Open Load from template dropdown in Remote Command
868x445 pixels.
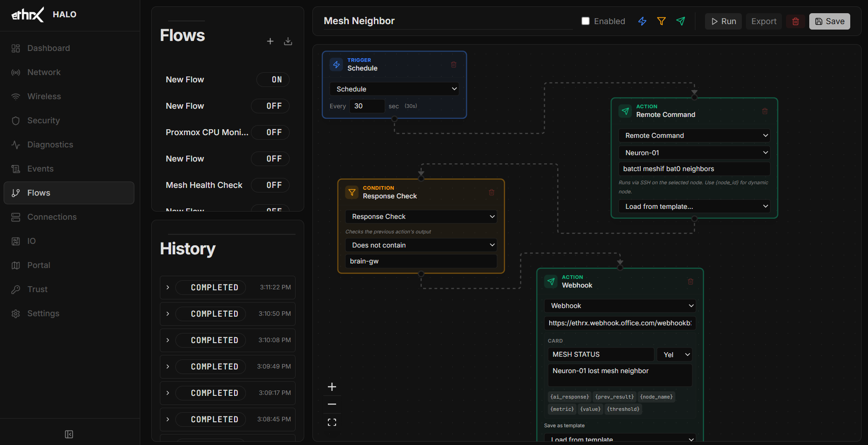coord(694,207)
